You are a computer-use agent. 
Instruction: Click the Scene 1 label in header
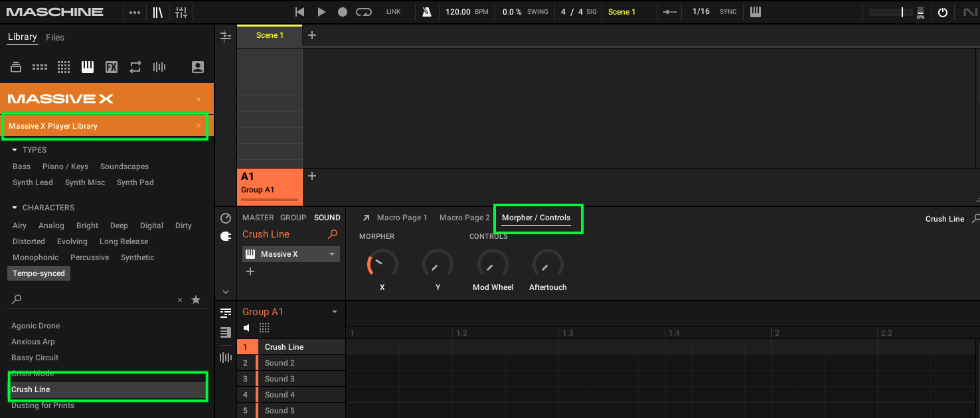[621, 12]
